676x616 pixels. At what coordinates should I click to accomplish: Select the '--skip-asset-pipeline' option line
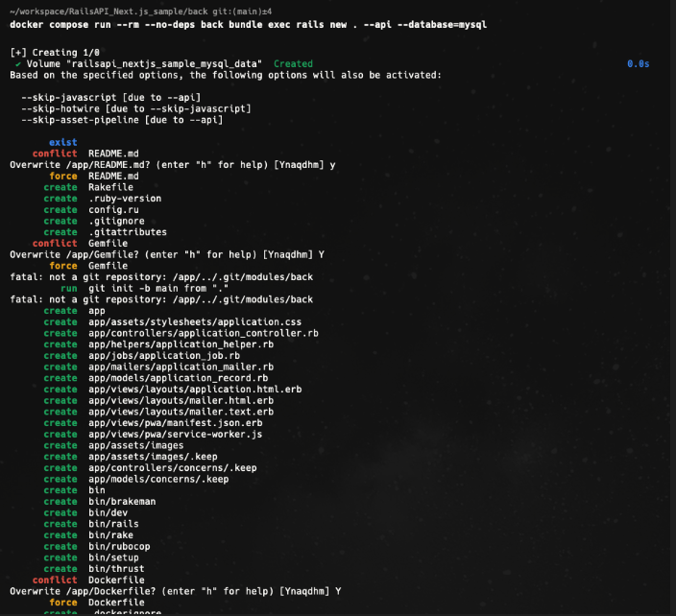tap(123, 120)
